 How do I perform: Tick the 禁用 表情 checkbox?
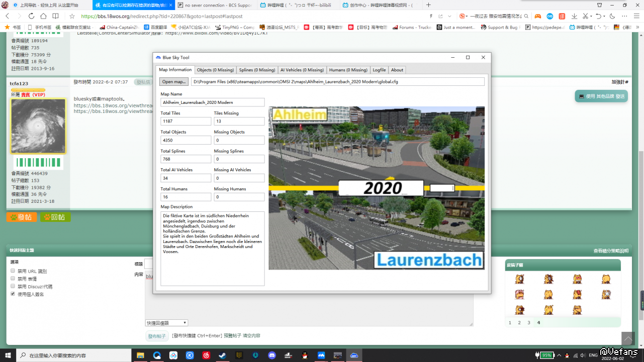13,279
